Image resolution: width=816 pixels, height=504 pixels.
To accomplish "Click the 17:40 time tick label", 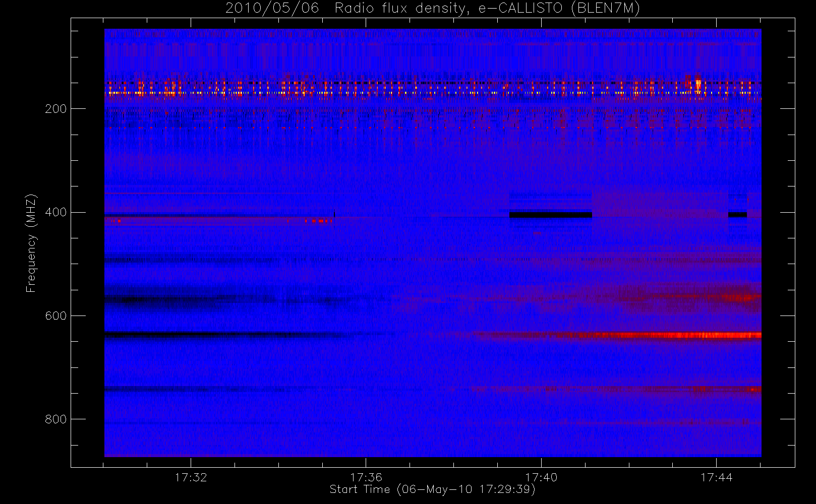I will 541,477.
